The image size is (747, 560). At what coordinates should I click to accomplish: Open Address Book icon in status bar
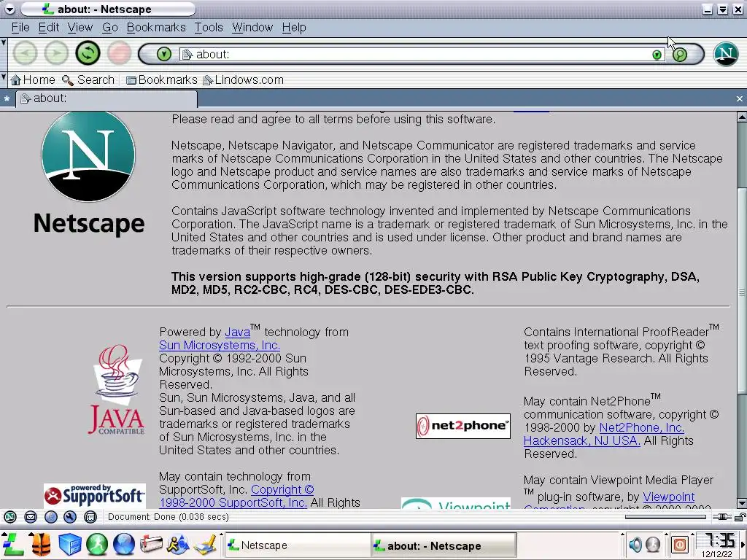90,517
